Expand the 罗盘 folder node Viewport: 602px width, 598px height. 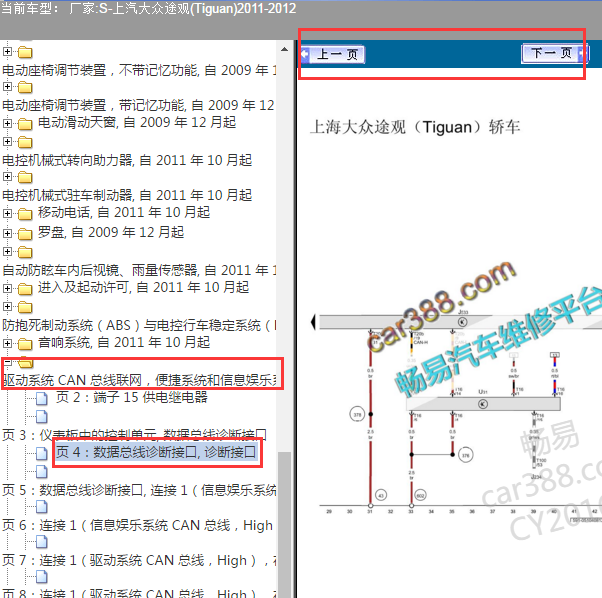click(x=7, y=233)
